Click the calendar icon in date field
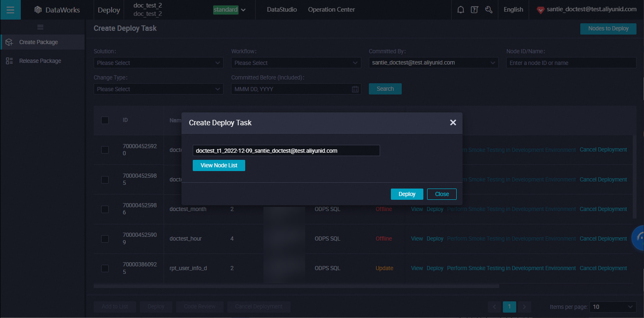Viewport: 644px width, 318px height. (x=355, y=89)
